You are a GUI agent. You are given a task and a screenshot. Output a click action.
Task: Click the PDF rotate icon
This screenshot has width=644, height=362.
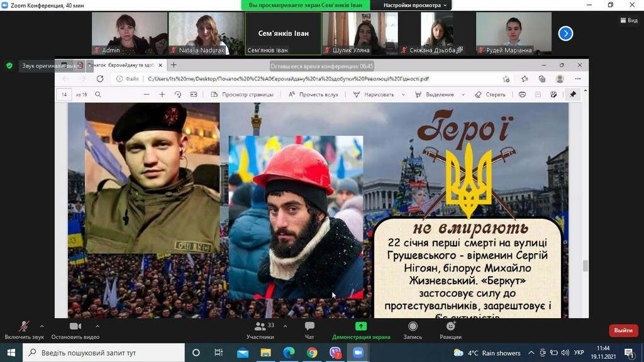[x=178, y=94]
